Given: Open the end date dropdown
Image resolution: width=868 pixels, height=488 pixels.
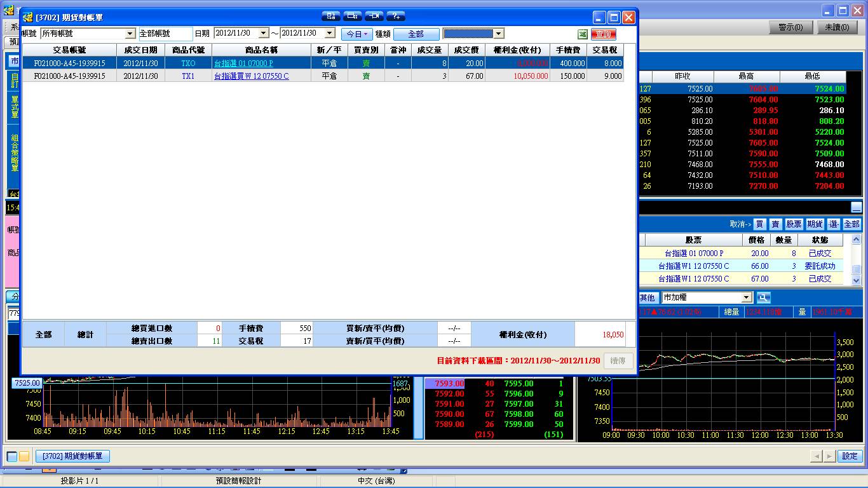Looking at the screenshot, I should click(330, 34).
